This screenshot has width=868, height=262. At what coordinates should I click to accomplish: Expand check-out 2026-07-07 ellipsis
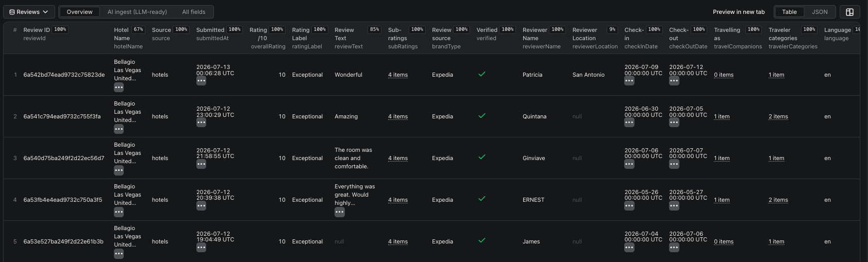[674, 164]
